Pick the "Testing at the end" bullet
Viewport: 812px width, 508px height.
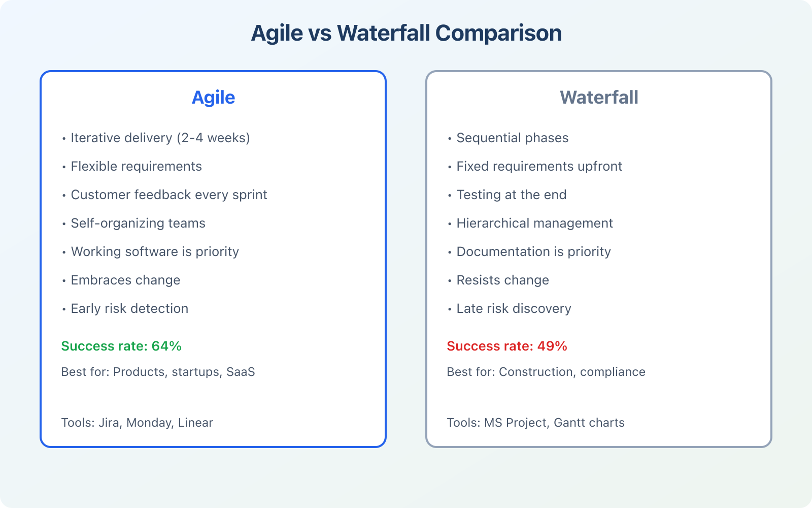(511, 195)
